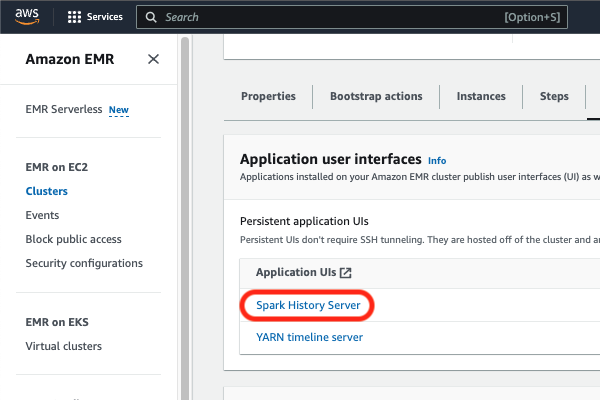The height and width of the screenshot is (400, 600).
Task: Open the Spark History Server link
Action: click(x=308, y=305)
